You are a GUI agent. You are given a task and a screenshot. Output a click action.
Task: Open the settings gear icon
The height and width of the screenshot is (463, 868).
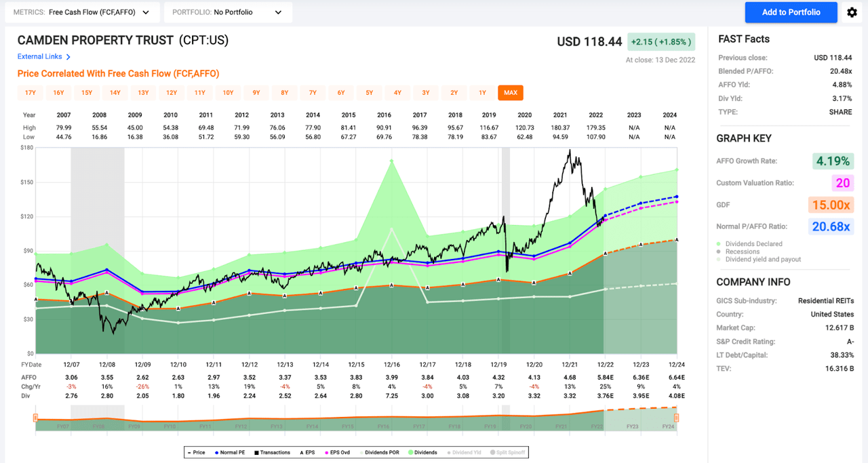click(x=852, y=12)
